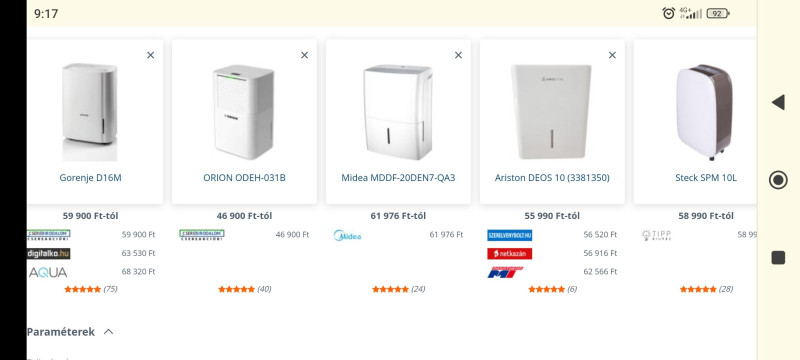Viewport: 800px width, 360px height.
Task: Open Steck SPM 10L product link
Action: click(706, 178)
